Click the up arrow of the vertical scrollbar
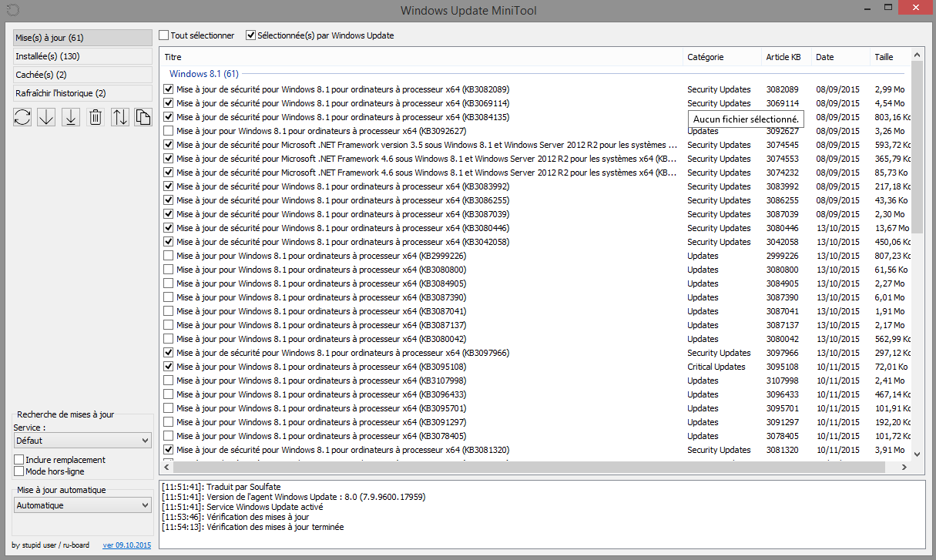 tap(917, 55)
